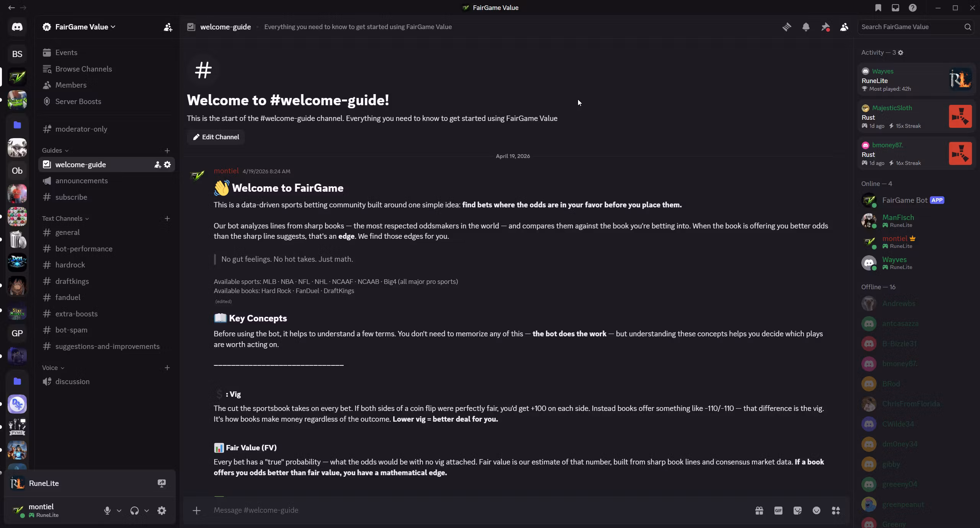Toggle headphone deafen

pyautogui.click(x=134, y=510)
